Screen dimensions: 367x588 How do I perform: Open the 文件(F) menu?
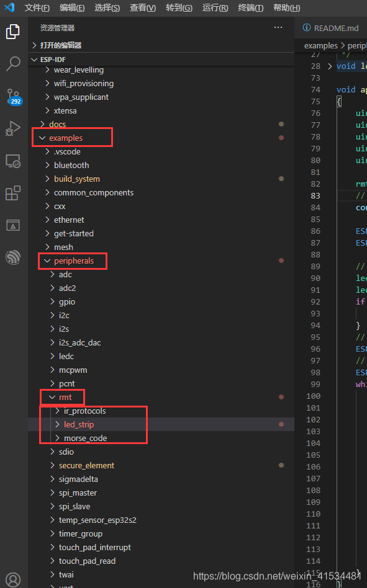37,7
